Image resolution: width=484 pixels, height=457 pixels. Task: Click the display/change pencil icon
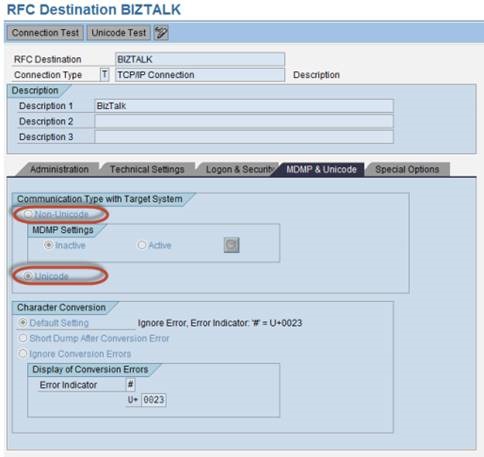(x=161, y=33)
